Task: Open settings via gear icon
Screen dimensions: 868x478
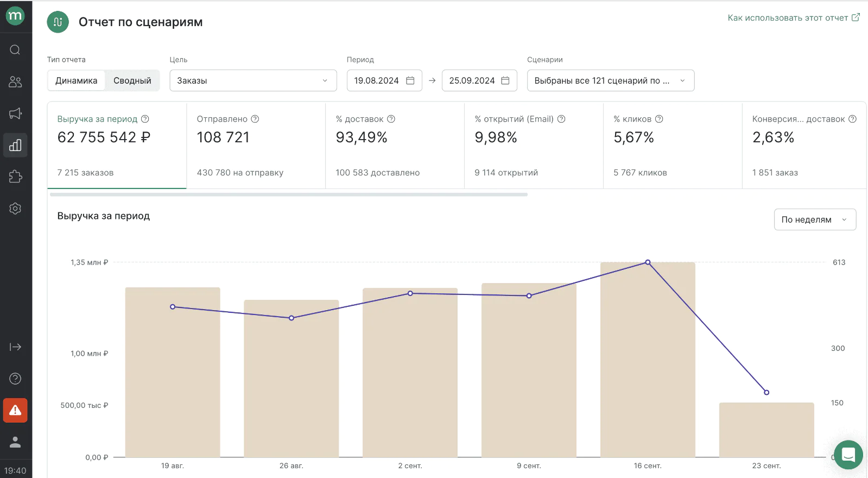Action: [x=15, y=209]
